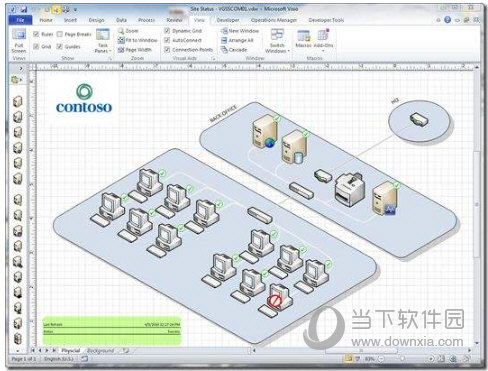This screenshot has height=371, width=488.
Task: Select the blocked computer with red icon
Action: coord(277,299)
